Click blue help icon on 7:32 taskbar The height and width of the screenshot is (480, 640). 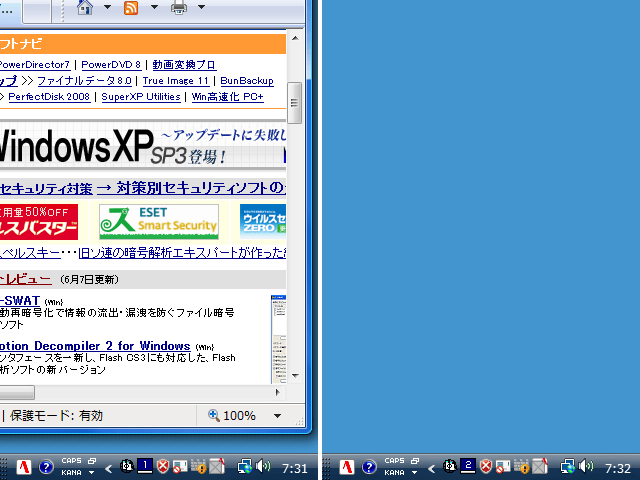369,467
